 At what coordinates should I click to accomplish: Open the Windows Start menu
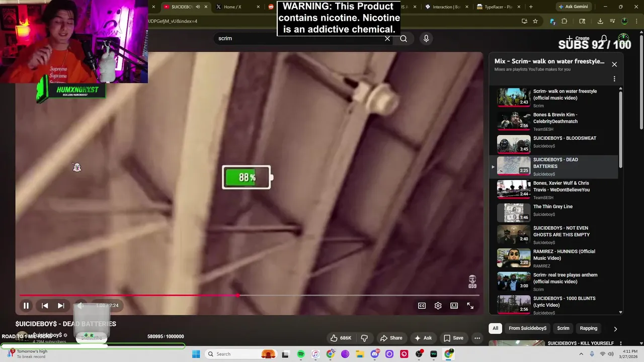point(196,354)
